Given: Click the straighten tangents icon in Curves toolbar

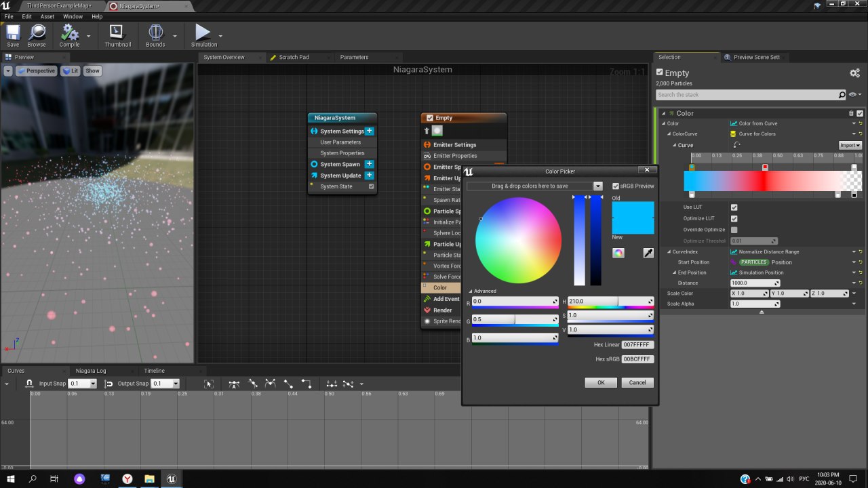Looking at the screenshot, I should click(348, 384).
